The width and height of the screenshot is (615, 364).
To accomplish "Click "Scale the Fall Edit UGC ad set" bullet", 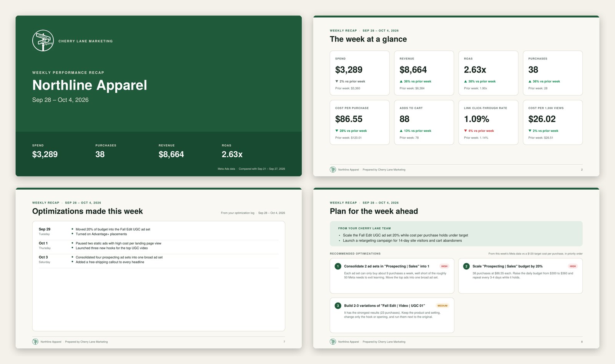I will pos(406,235).
